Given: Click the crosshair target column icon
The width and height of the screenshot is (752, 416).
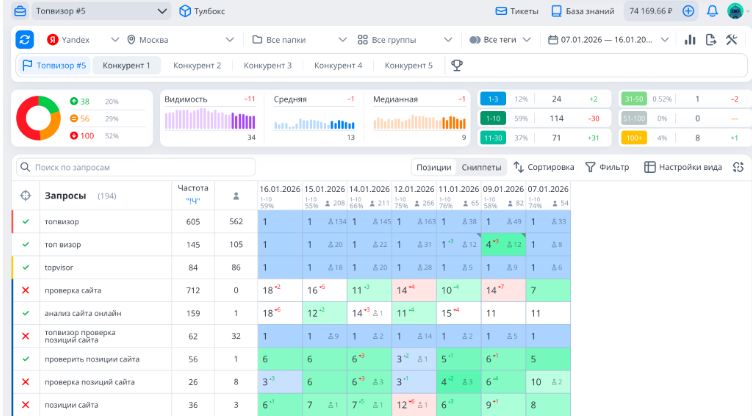Looking at the screenshot, I should 25,196.
